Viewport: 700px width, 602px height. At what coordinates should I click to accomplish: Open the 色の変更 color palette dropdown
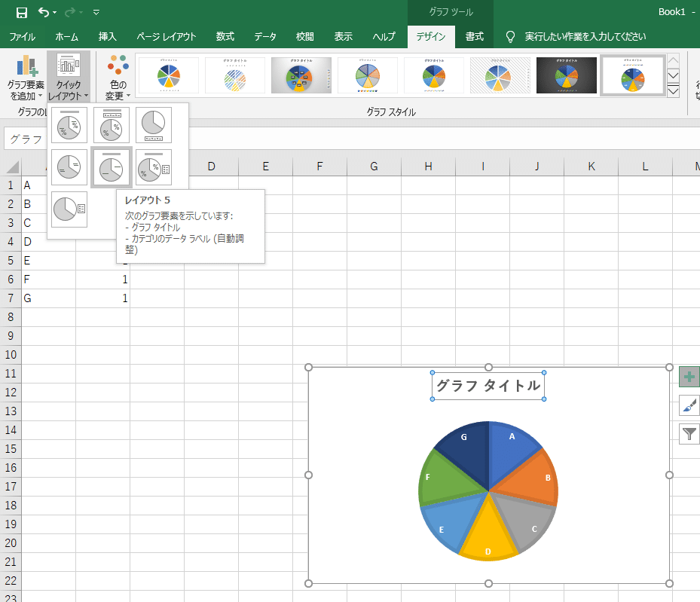(x=118, y=78)
